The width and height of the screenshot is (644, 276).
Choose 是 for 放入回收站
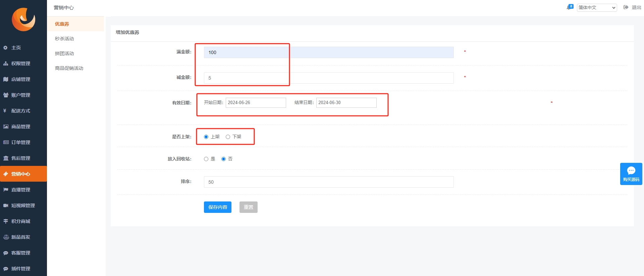point(206,159)
